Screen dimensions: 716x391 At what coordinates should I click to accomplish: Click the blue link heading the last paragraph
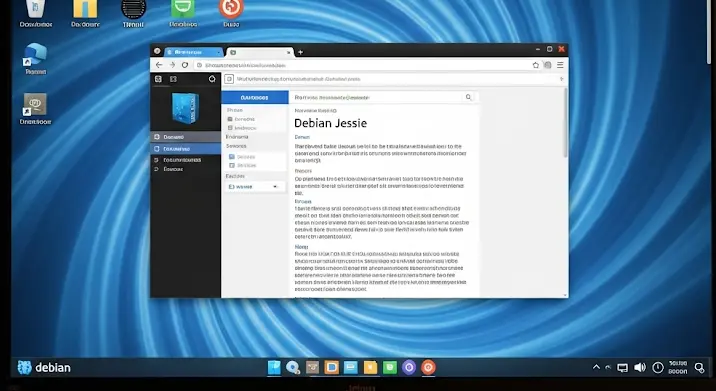[x=301, y=247]
